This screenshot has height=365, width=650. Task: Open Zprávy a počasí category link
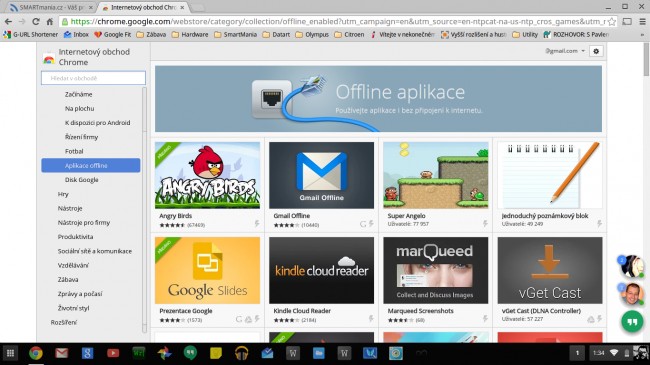click(80, 294)
